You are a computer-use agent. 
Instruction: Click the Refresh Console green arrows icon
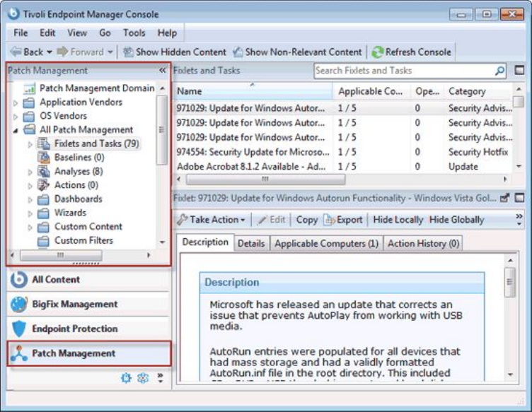tap(377, 52)
